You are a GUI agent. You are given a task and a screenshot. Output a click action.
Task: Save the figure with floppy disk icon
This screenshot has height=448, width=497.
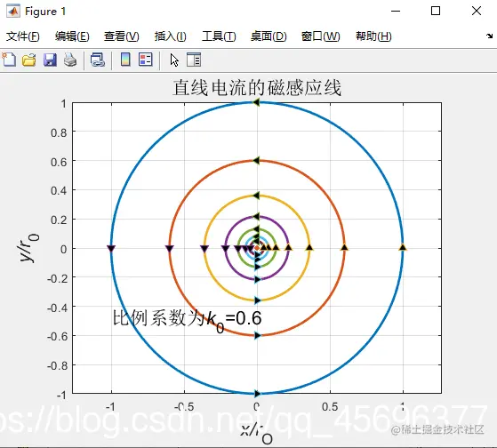click(x=50, y=60)
